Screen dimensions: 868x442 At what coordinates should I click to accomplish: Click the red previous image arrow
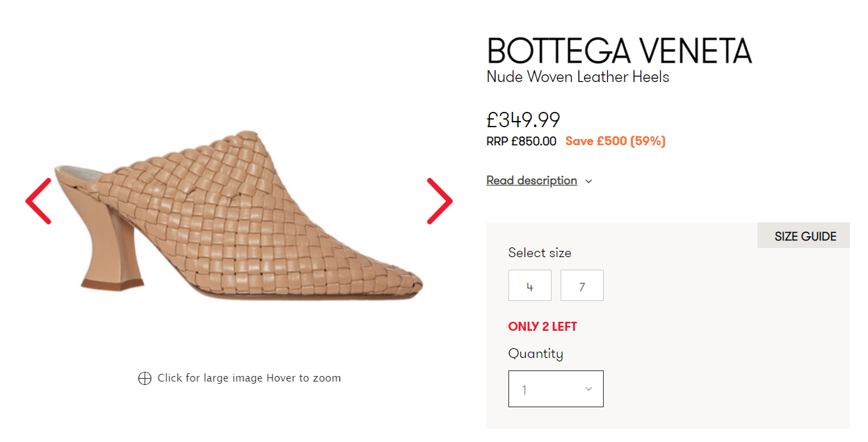[x=39, y=202]
